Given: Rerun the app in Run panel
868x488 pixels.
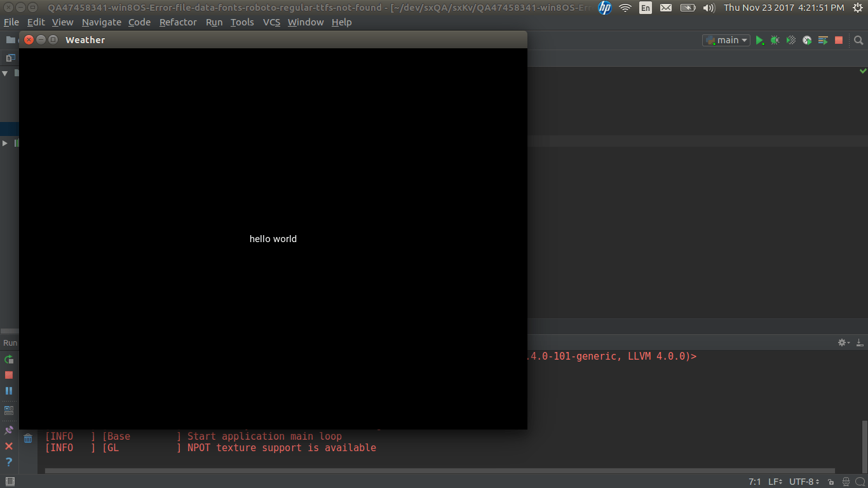Looking at the screenshot, I should tap(9, 360).
